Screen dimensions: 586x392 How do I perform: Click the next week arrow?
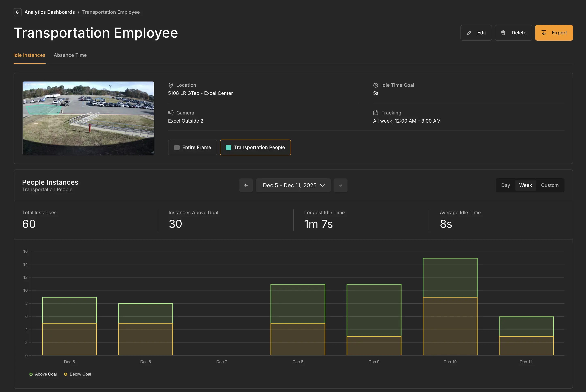340,185
